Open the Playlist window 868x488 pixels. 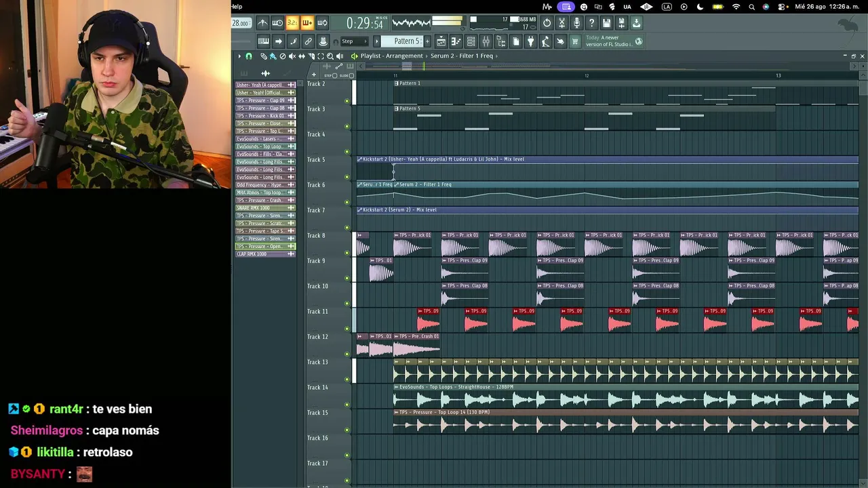(441, 41)
